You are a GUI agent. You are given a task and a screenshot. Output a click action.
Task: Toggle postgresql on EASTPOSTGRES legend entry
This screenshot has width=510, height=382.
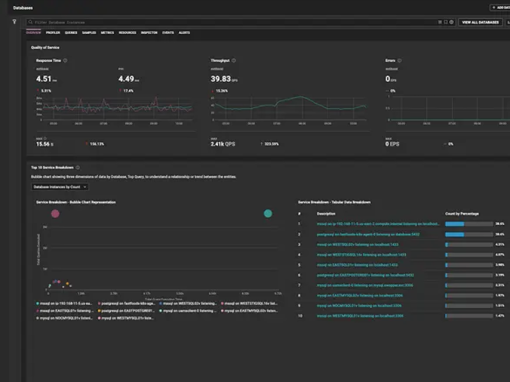(126, 311)
